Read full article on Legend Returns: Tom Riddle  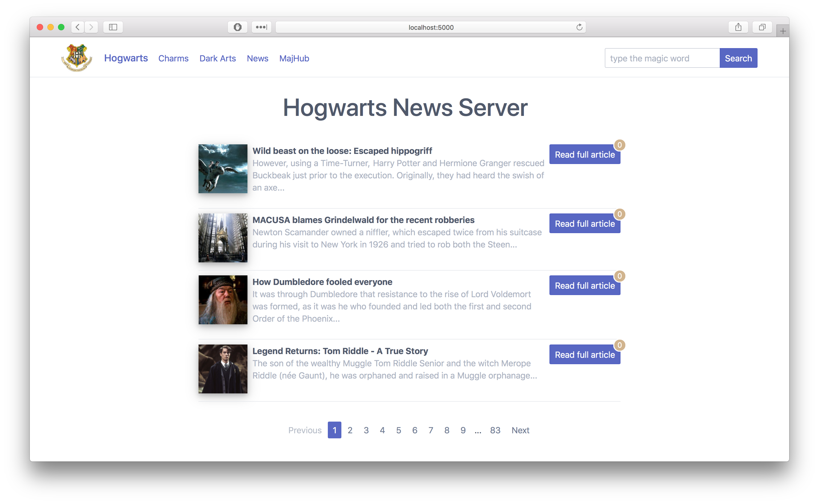[585, 354]
